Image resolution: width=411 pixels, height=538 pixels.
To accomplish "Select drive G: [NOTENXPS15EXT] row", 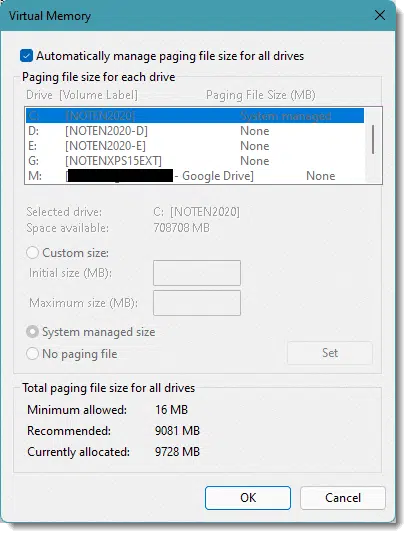I will pyautogui.click(x=195, y=161).
